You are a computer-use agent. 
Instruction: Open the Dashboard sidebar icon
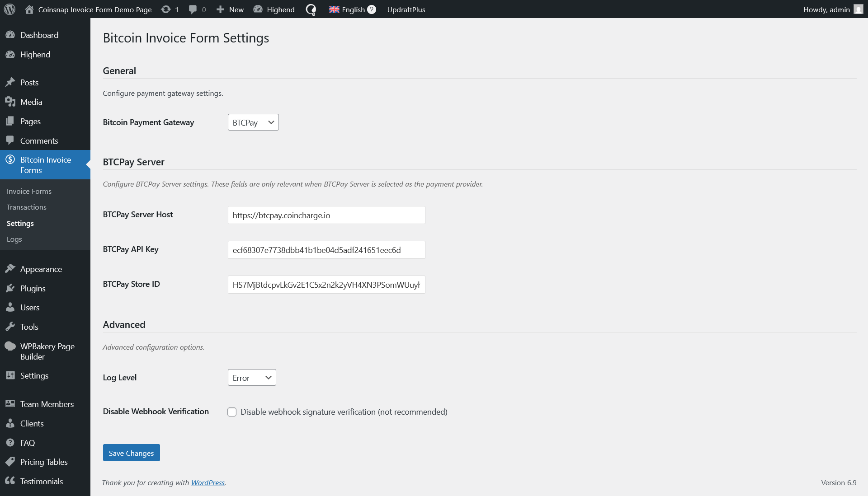(x=10, y=35)
